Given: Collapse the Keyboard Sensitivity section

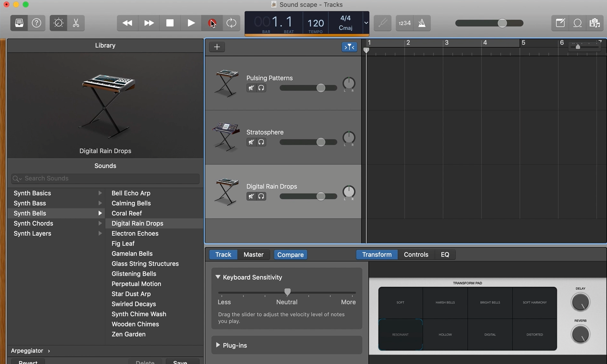Looking at the screenshot, I should [218, 277].
